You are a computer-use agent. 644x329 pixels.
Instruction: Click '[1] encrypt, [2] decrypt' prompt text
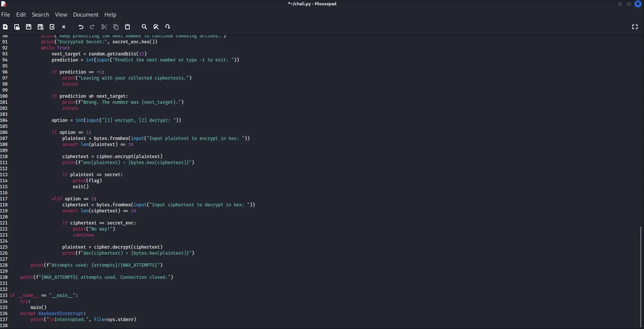pos(137,120)
